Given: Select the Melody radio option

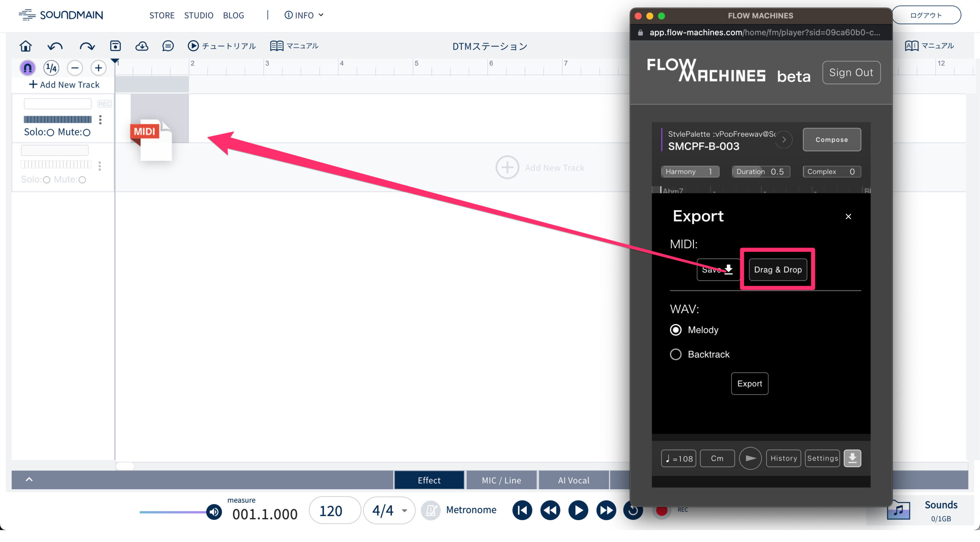Looking at the screenshot, I should coord(676,330).
